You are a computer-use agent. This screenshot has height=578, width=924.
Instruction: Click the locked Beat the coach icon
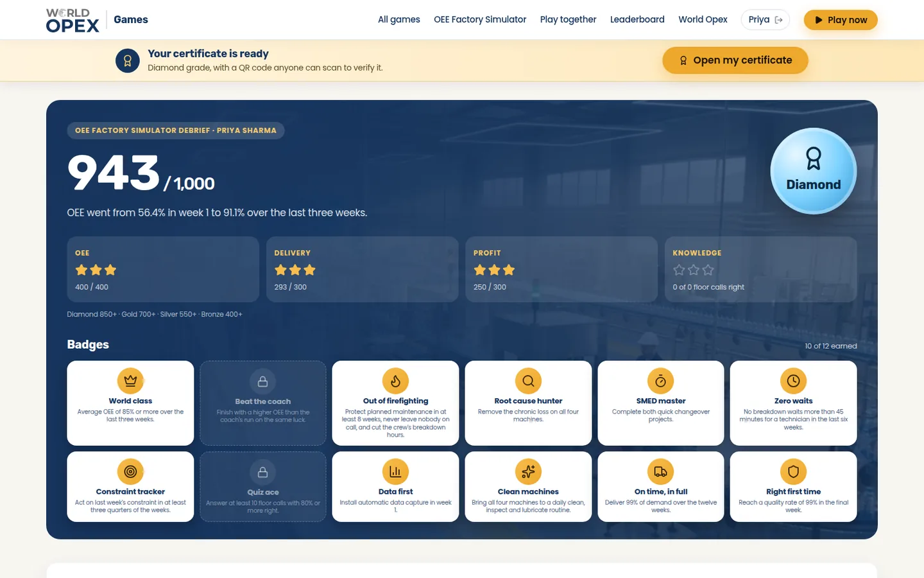coord(262,381)
